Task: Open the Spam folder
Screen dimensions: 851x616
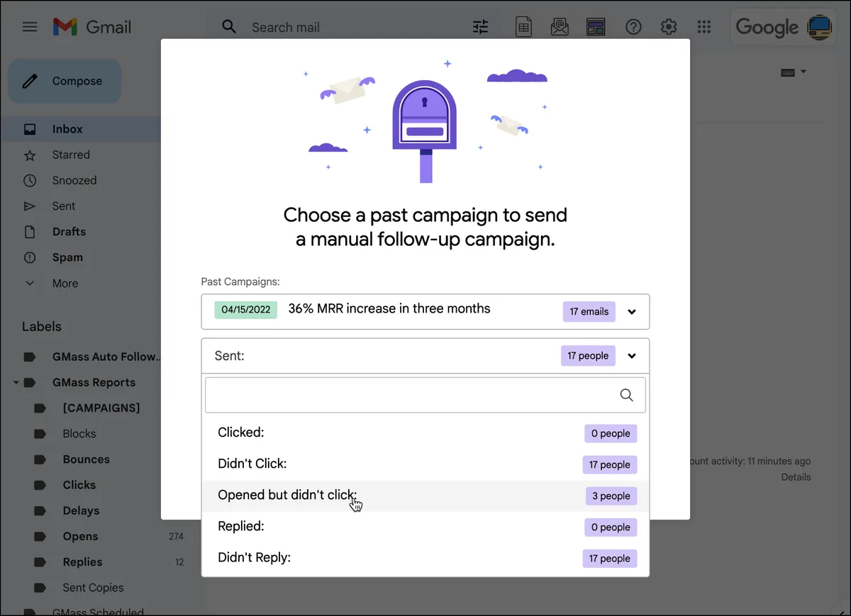Action: 67,257
